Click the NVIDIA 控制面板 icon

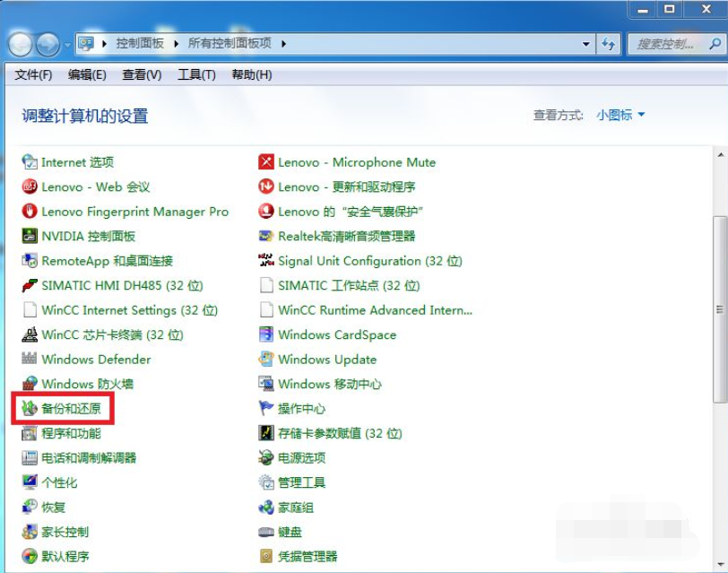(x=30, y=236)
